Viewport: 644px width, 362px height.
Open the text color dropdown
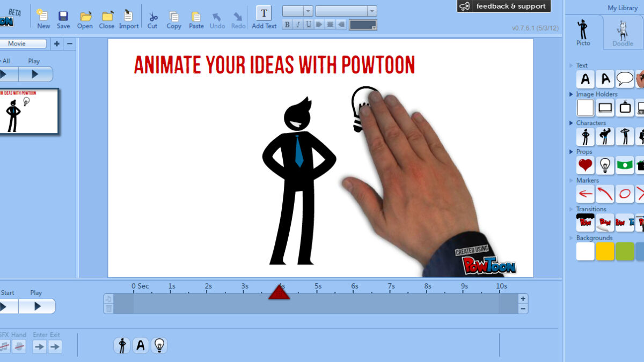tap(363, 25)
